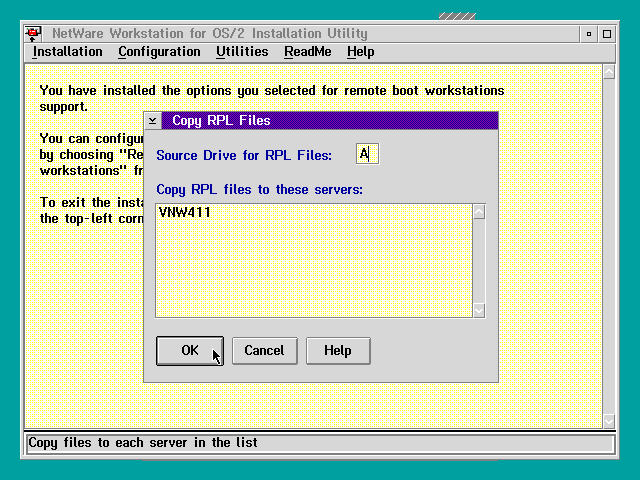Screen dimensions: 640x480
Task: Click the server list scroll up arrow
Action: (x=479, y=212)
